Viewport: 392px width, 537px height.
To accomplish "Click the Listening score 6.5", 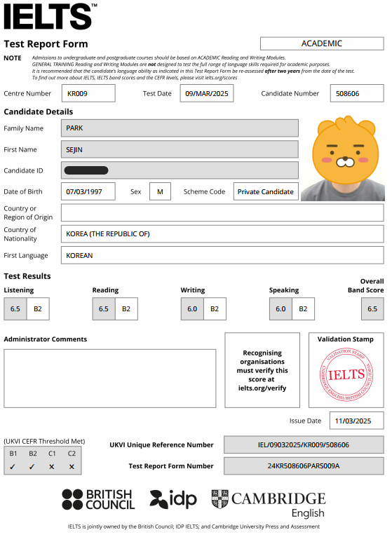I will [15, 309].
